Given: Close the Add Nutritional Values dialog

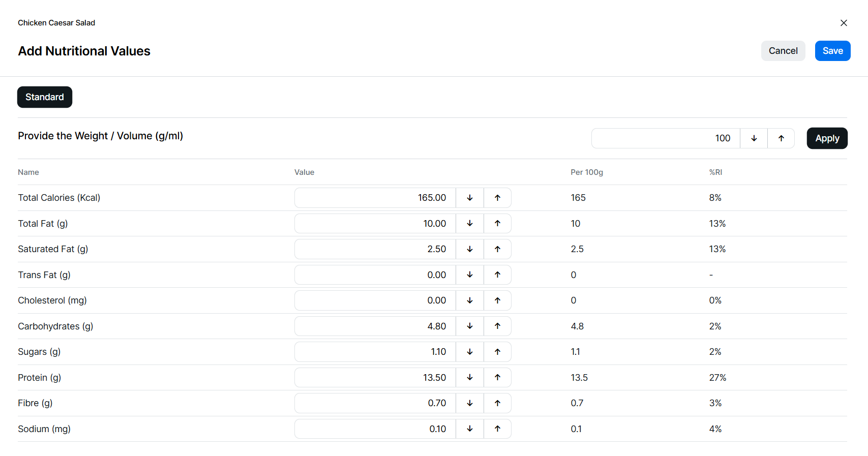Looking at the screenshot, I should pos(844,23).
